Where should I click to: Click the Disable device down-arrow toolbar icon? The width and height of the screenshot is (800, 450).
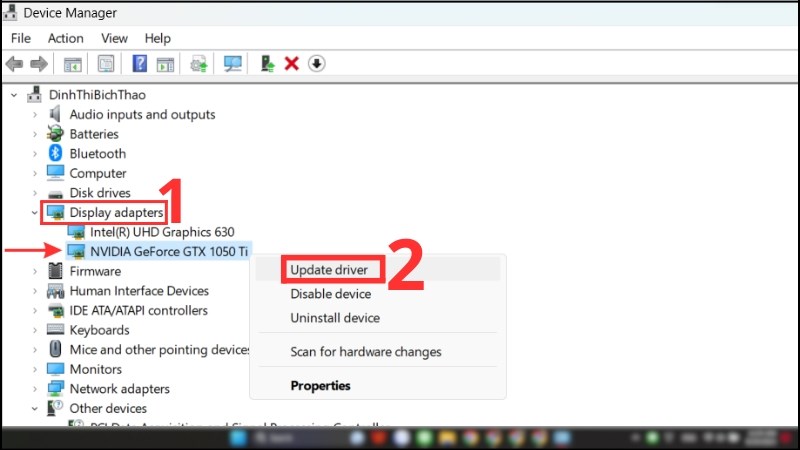316,64
